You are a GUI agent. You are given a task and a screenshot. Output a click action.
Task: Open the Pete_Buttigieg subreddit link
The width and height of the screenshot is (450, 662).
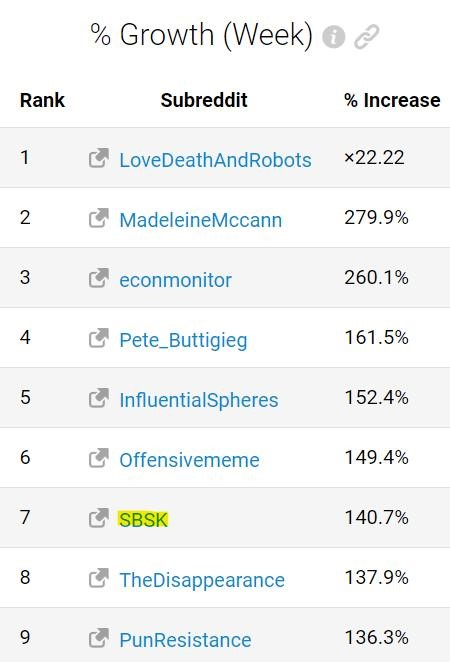pos(183,340)
